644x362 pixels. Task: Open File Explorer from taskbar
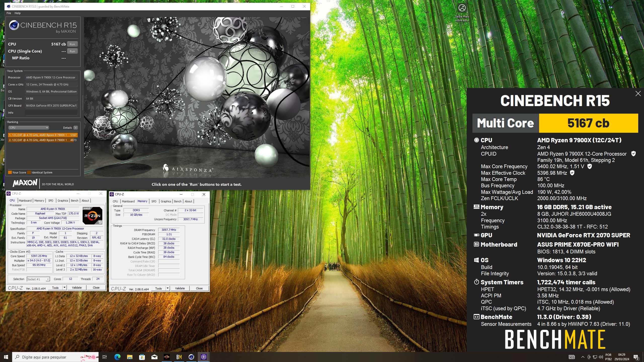point(130,357)
